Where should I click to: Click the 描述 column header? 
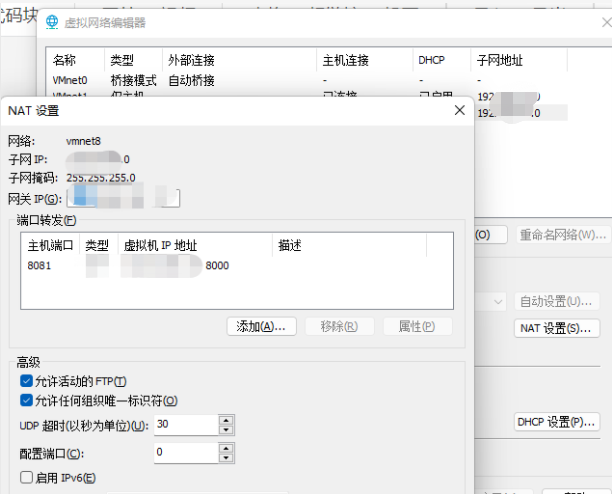coord(349,245)
